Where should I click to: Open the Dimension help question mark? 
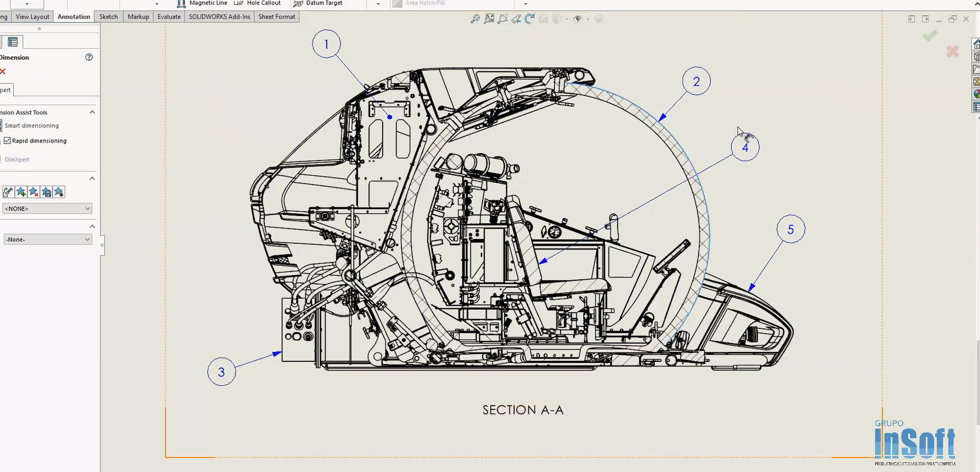[89, 57]
